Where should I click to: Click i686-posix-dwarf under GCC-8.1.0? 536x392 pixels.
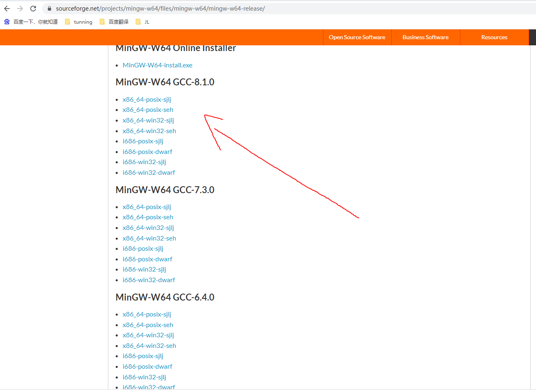tap(147, 152)
